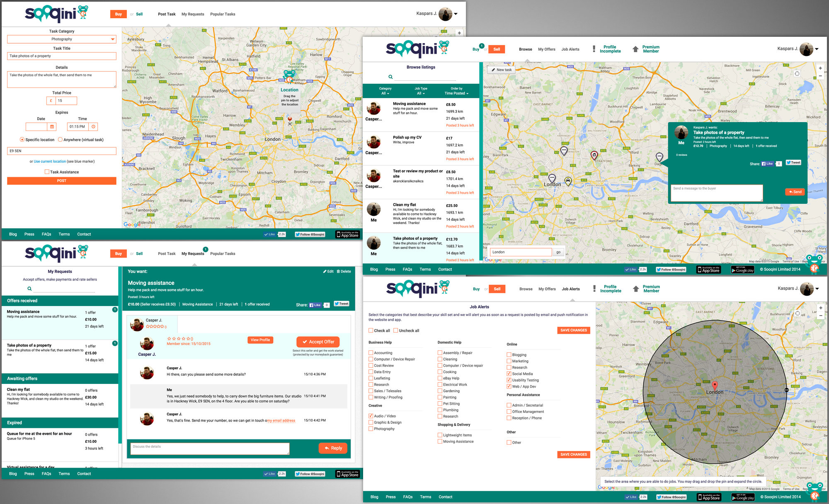Expand the Order by Time Posted dropdown

[x=456, y=94]
